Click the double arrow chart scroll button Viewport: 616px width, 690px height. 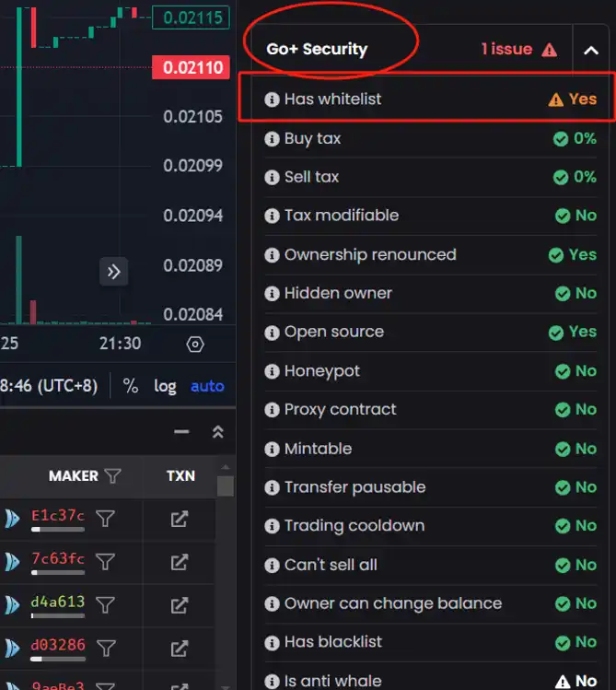coord(113,272)
